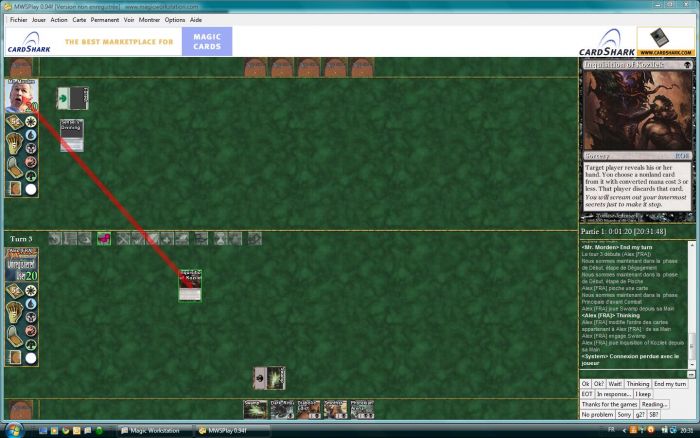Open Mr. Mordem's hand icon
The image size is (700, 438).
pos(14,143)
